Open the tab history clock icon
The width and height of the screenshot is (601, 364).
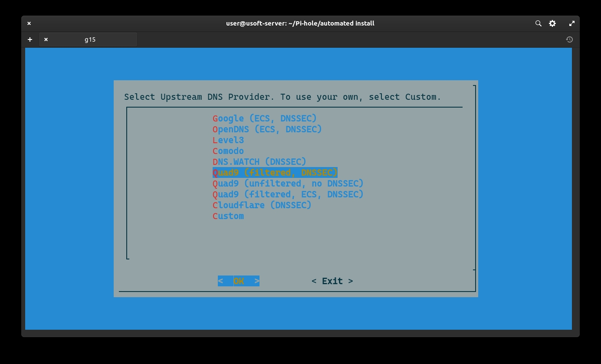[569, 39]
